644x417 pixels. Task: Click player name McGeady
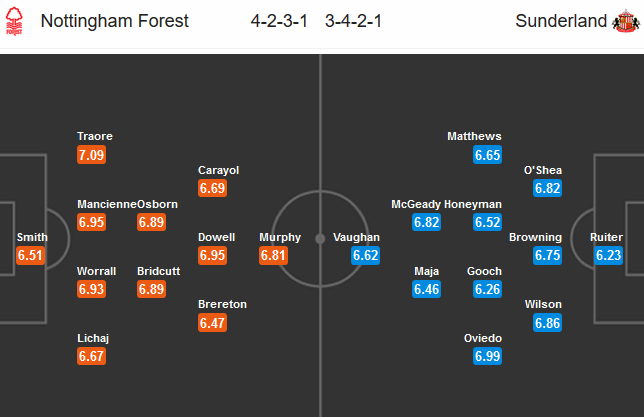[x=416, y=204]
